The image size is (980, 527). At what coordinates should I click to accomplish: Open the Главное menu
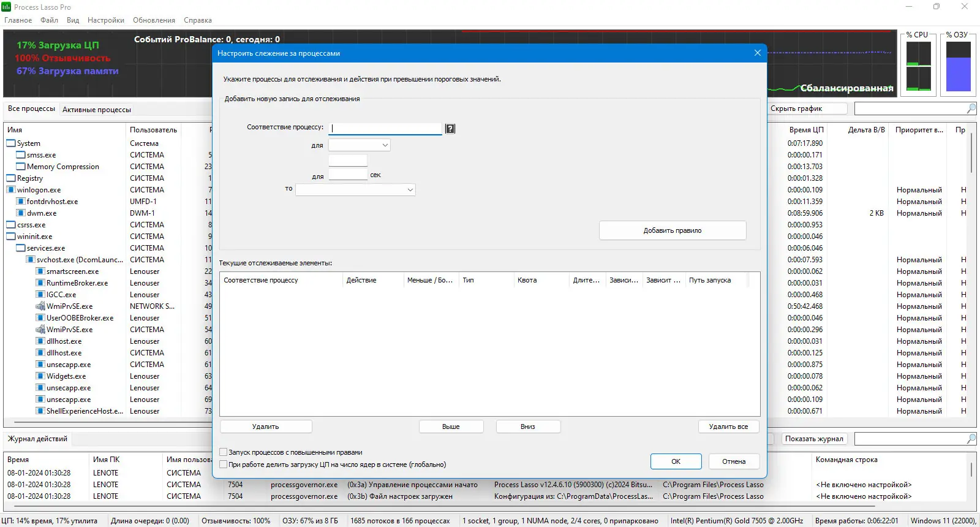18,20
